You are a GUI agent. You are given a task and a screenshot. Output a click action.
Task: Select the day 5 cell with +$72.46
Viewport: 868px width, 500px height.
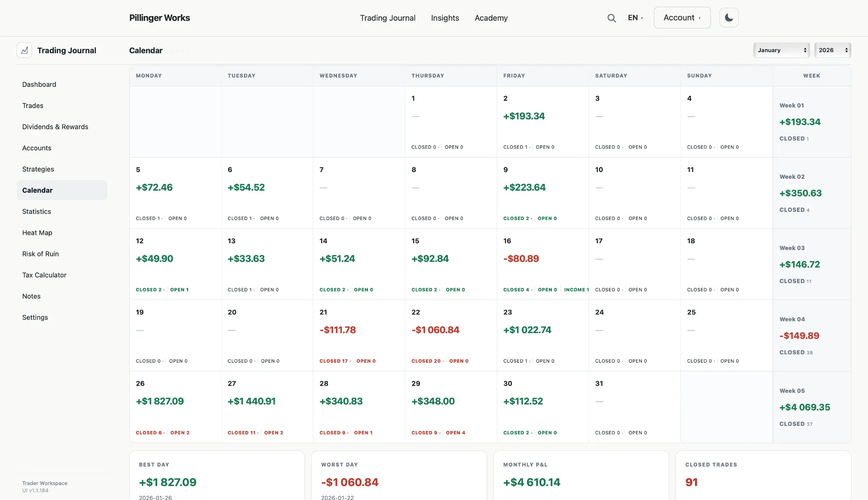(175, 193)
